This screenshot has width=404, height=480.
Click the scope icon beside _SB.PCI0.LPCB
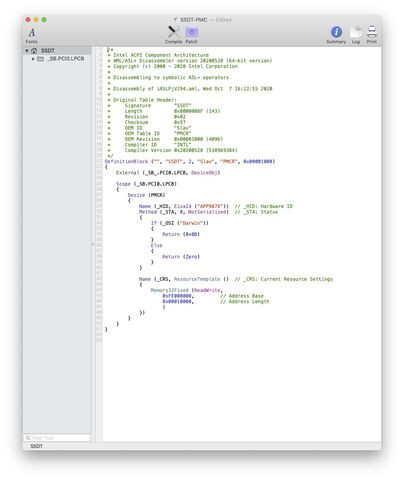pyautogui.click(x=40, y=59)
